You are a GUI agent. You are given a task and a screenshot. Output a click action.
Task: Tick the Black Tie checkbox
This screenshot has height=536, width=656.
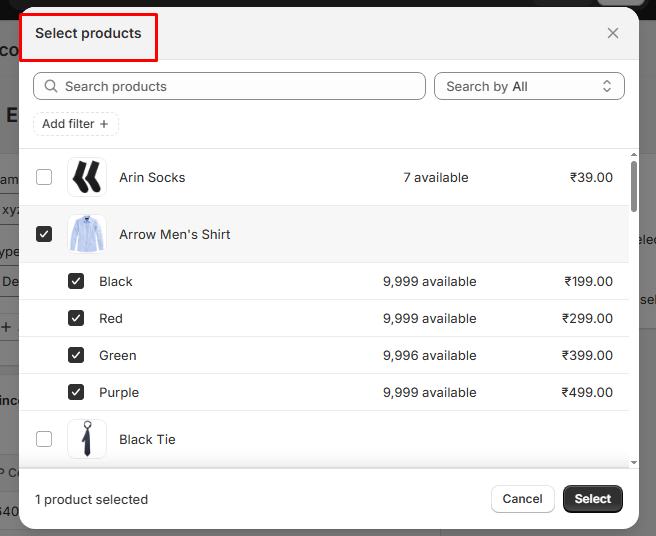coord(44,439)
